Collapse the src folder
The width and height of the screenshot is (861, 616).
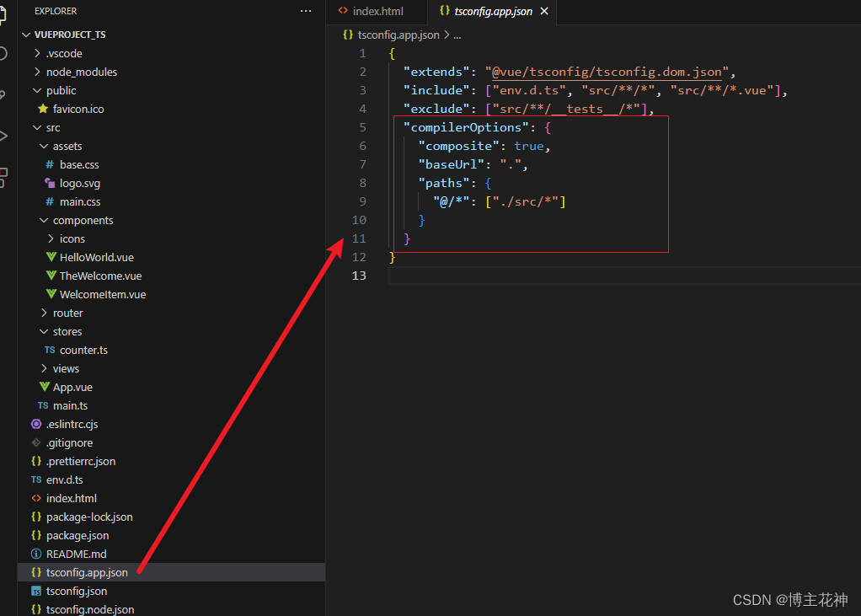click(x=37, y=127)
